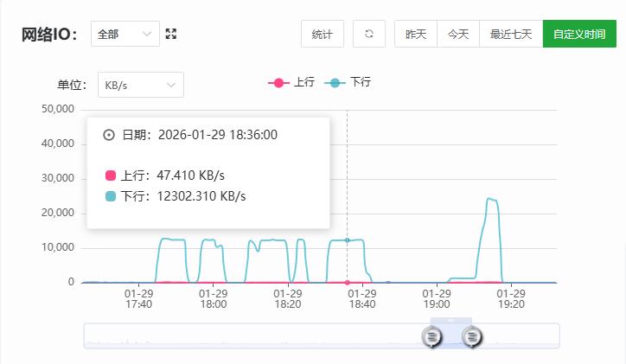Show 今天 today's data
The height and width of the screenshot is (364, 626).
pos(458,34)
